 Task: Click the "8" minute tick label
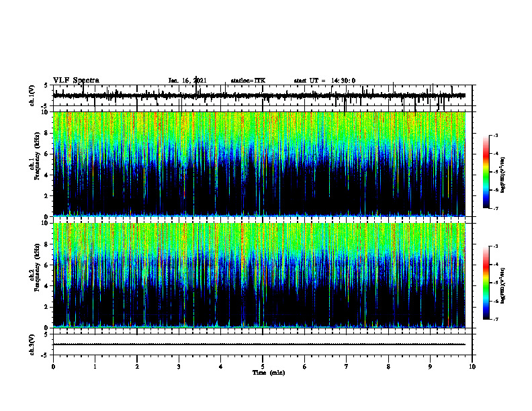coord(388,367)
